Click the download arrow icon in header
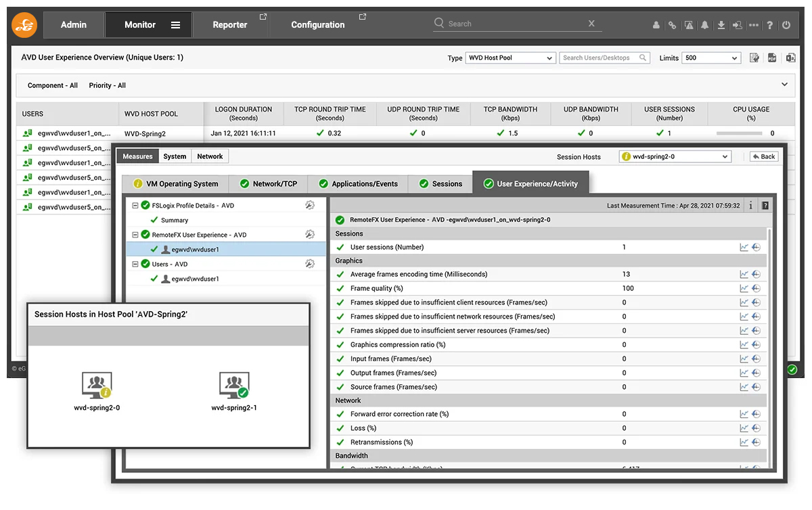 coord(721,25)
